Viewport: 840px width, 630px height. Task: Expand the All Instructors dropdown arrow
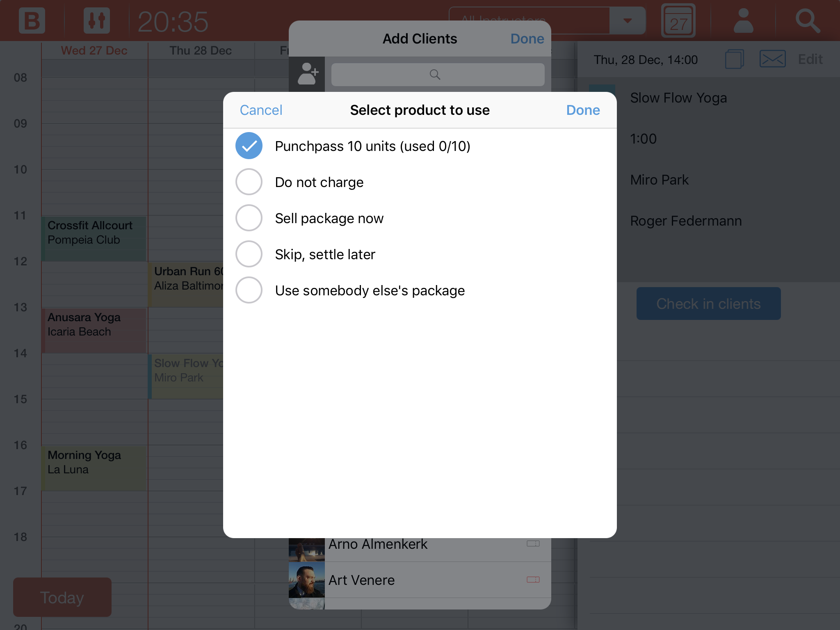pyautogui.click(x=627, y=21)
